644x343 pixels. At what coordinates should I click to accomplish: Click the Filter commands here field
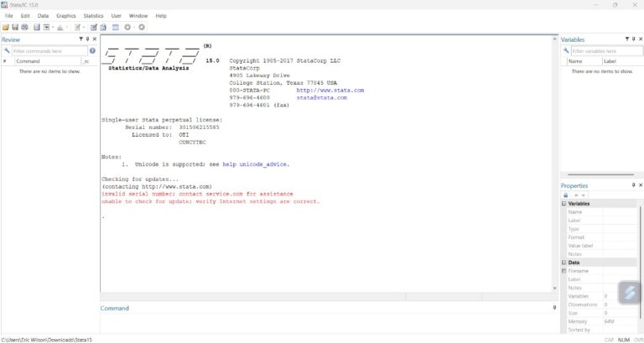point(49,51)
